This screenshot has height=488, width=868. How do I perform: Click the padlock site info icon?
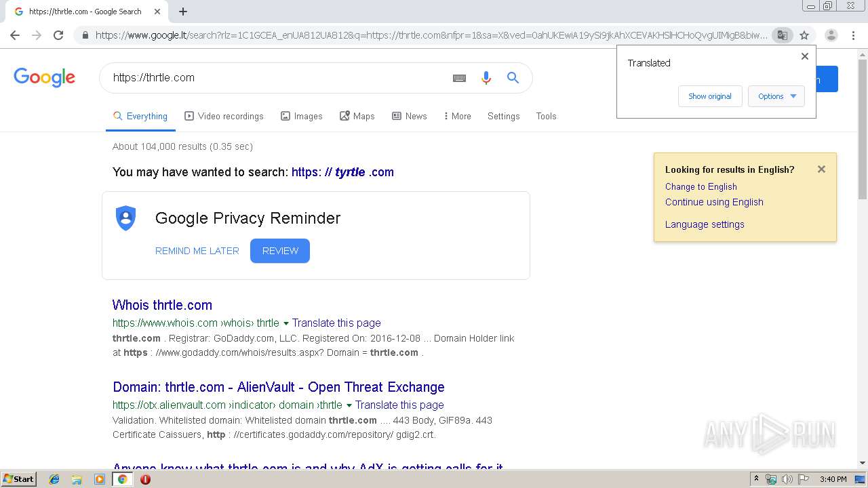(85, 35)
